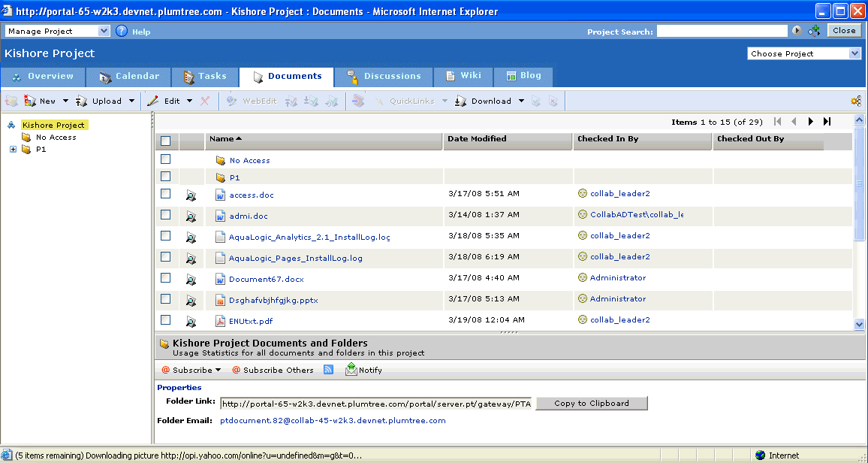Open properties icon for admi.doc

[x=191, y=216]
